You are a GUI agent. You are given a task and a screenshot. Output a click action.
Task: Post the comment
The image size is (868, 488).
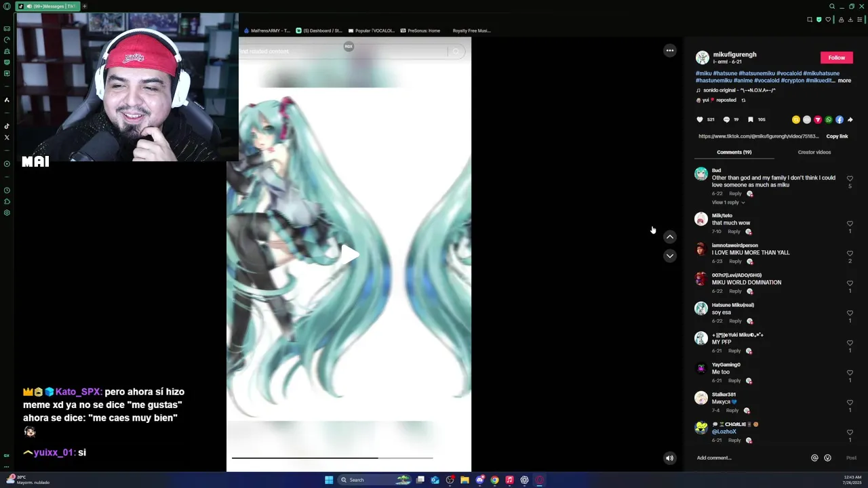(x=851, y=458)
